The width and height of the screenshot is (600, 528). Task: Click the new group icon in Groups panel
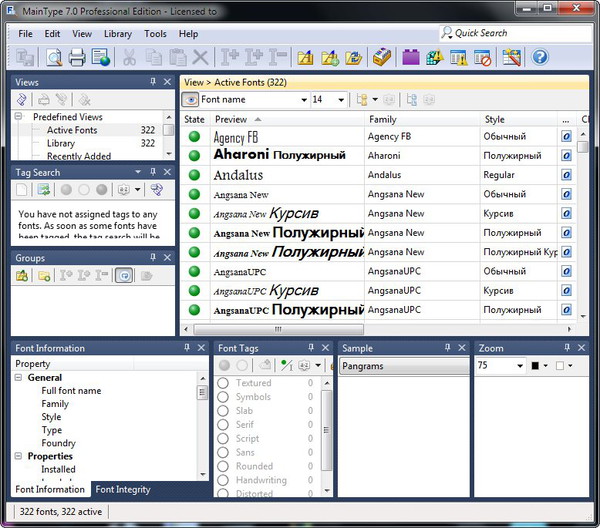[22, 276]
